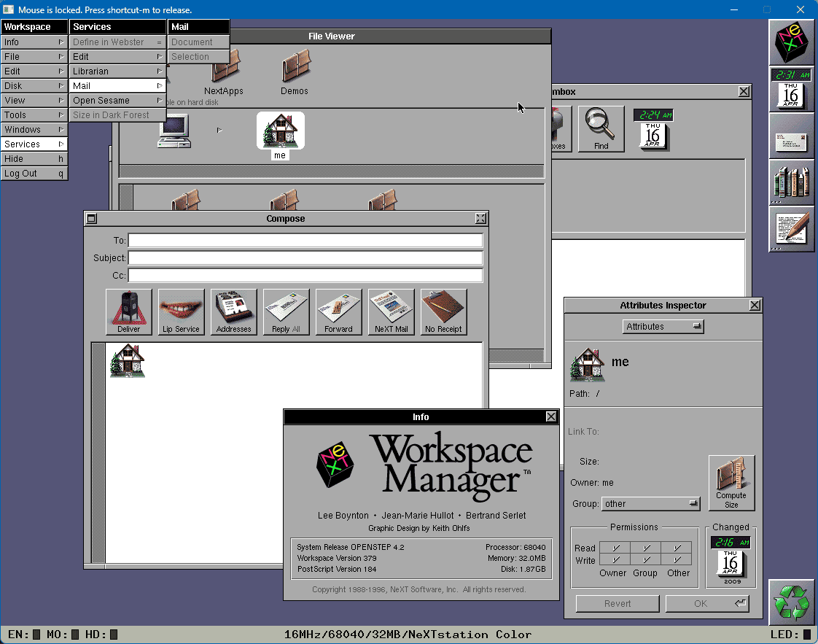The width and height of the screenshot is (818, 644).
Task: Expand the Windows submenu in Workspace menu
Action: 34,129
